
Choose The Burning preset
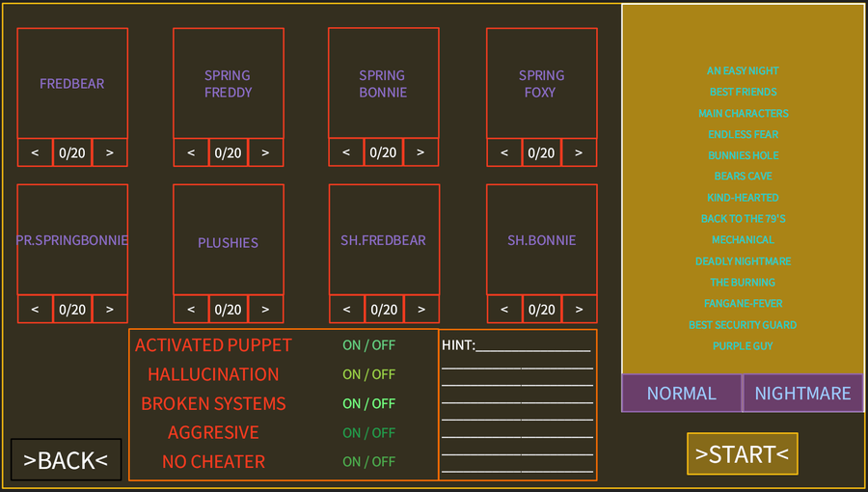[x=743, y=283]
